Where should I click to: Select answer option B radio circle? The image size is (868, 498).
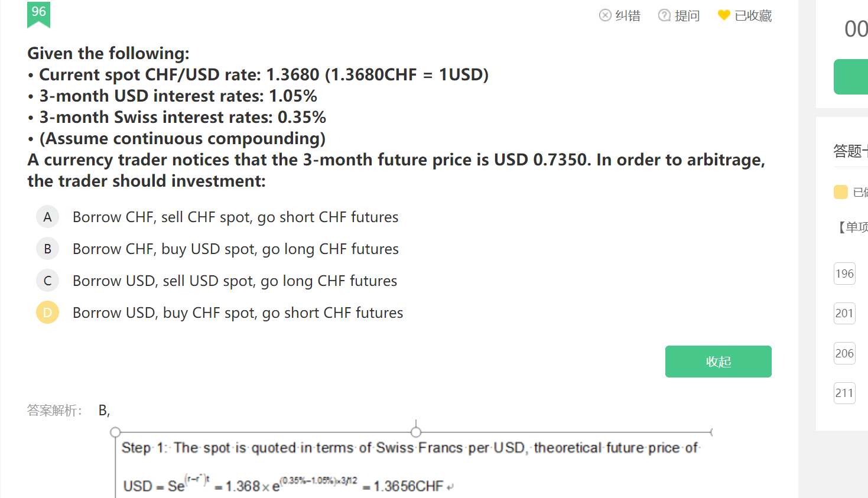[48, 249]
